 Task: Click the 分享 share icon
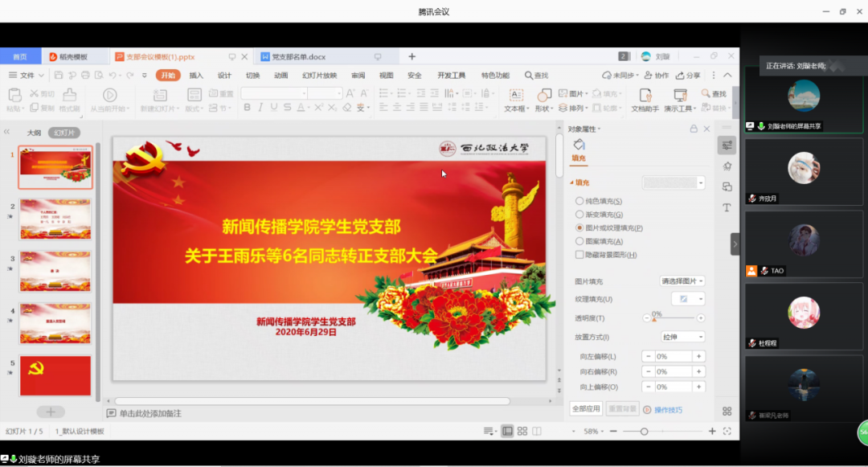click(x=688, y=76)
